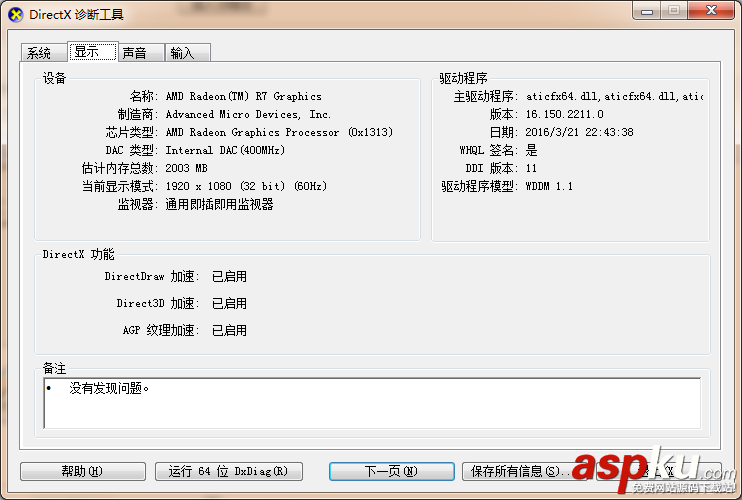Click the 下一页(N) button

[392, 471]
